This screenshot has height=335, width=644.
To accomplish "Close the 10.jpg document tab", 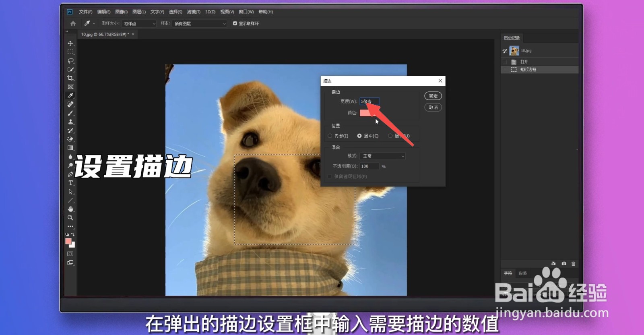I will pyautogui.click(x=133, y=34).
